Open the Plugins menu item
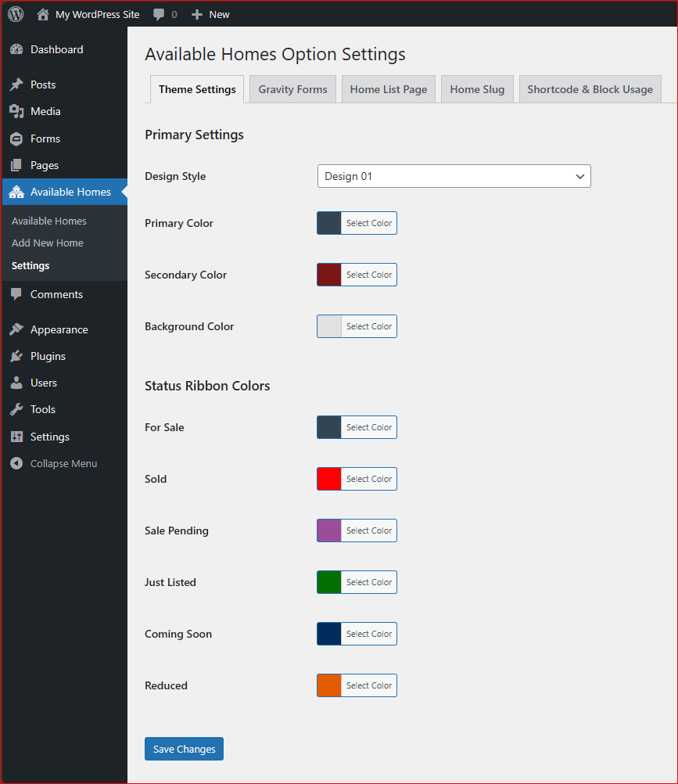678x784 pixels. pos(64,356)
